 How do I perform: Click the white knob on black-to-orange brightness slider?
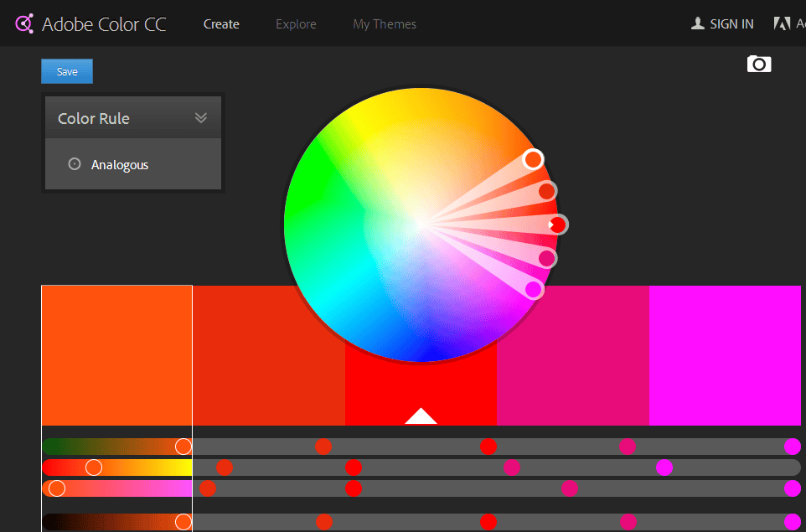pyautogui.click(x=183, y=522)
